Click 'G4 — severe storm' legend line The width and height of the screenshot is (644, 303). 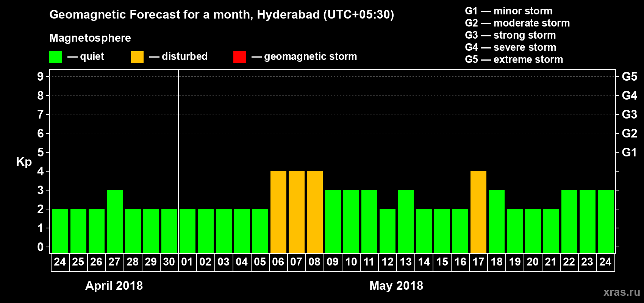510,47
